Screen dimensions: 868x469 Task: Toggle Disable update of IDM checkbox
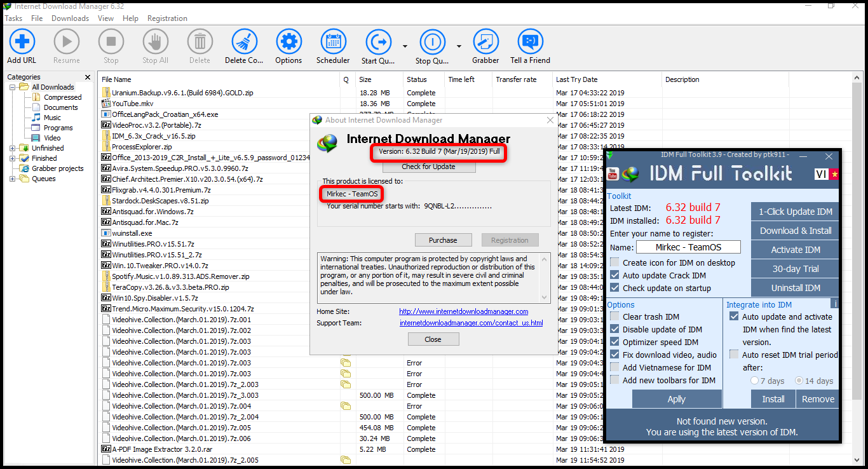coord(614,329)
